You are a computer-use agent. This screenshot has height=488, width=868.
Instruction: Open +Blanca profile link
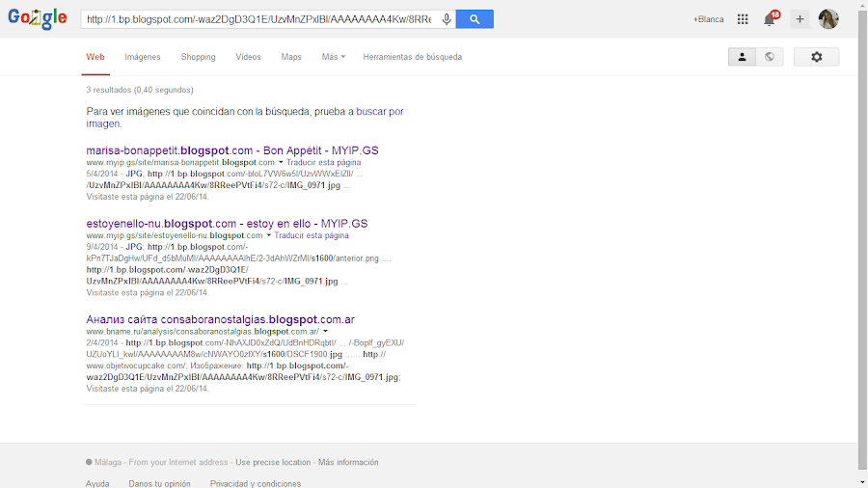(x=708, y=19)
